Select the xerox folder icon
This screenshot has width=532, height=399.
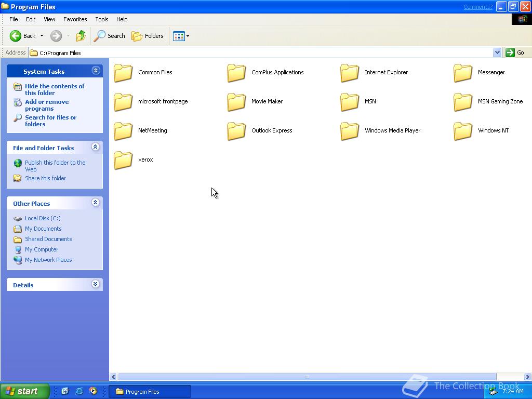pos(123,160)
